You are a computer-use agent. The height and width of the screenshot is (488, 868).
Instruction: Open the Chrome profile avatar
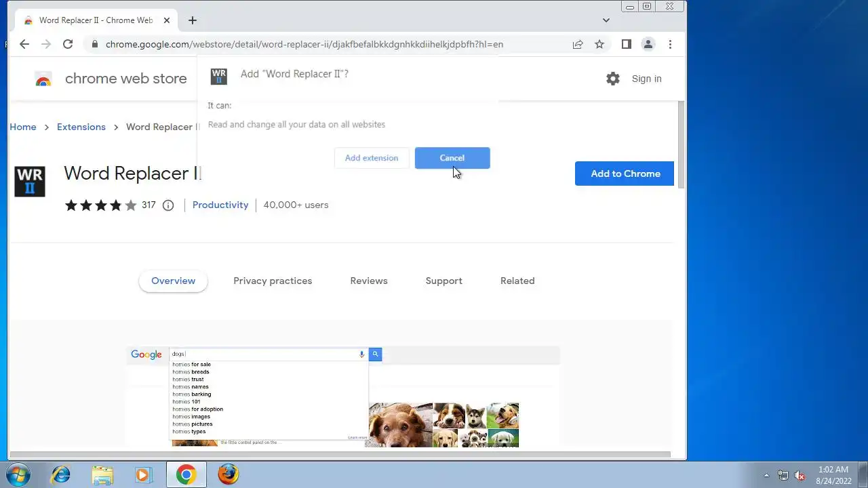point(648,44)
